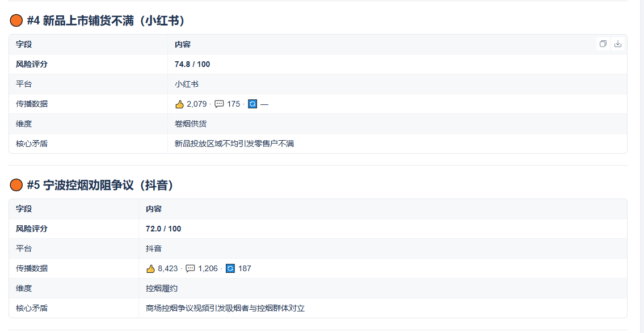Click the orange circle beside #4 heading
The image size is (644, 333).
pos(16,20)
